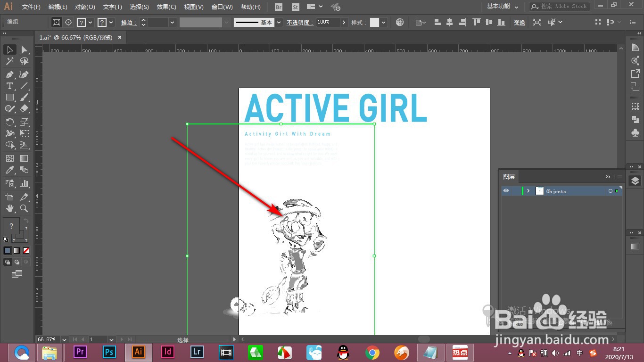Open the 基本功能 workspace switcher
Viewport: 644px width, 362px height.
click(503, 7)
